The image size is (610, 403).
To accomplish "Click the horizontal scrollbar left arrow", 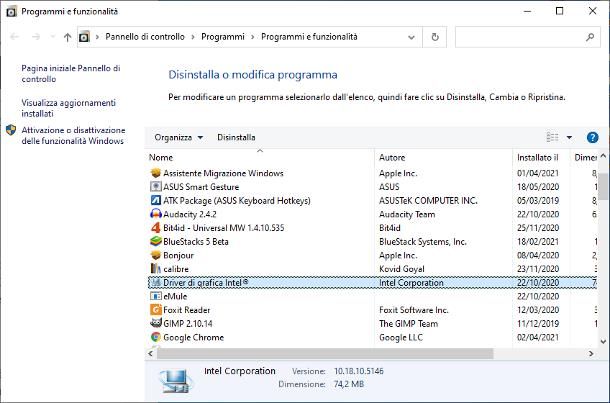I will coord(151,354).
